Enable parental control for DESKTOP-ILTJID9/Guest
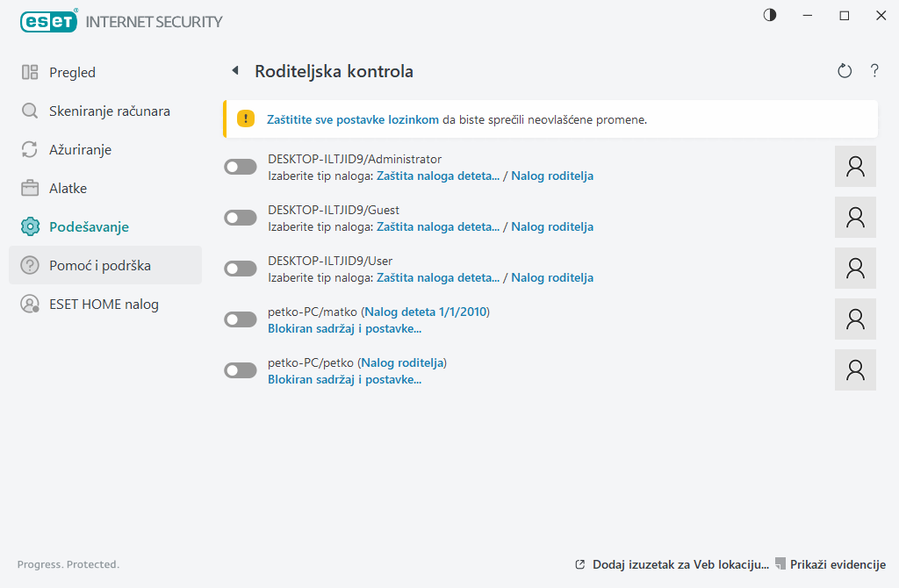The image size is (899, 588). tap(240, 217)
